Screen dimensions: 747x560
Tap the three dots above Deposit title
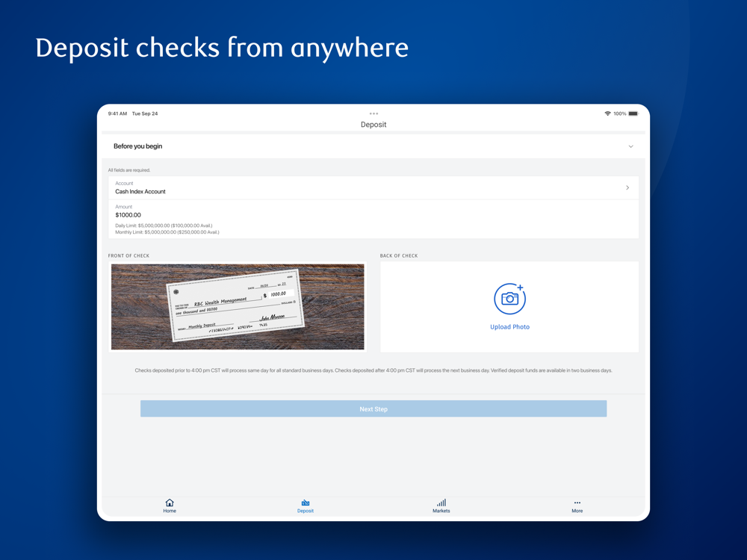[x=373, y=113]
